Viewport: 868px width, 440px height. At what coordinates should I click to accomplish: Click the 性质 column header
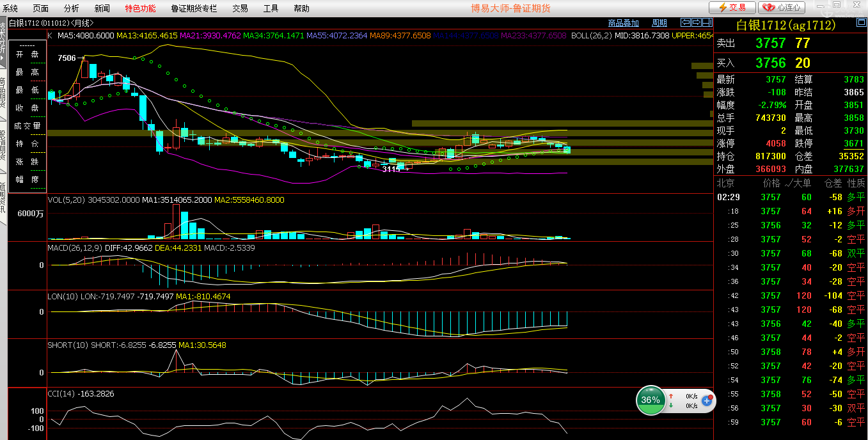(856, 184)
